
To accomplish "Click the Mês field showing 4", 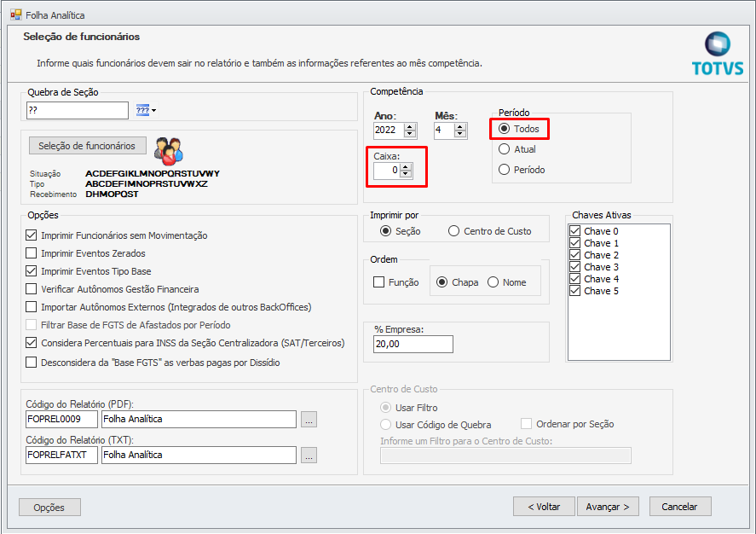I will coord(443,131).
